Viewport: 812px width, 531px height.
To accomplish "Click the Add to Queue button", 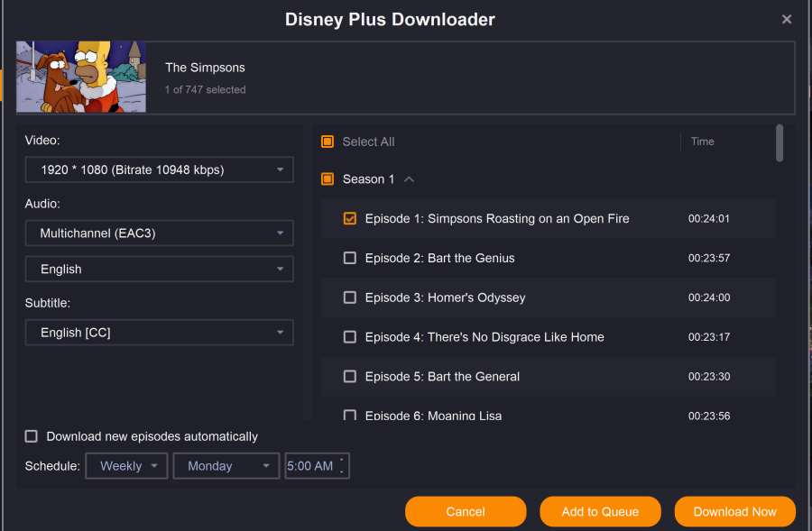I will [x=600, y=511].
